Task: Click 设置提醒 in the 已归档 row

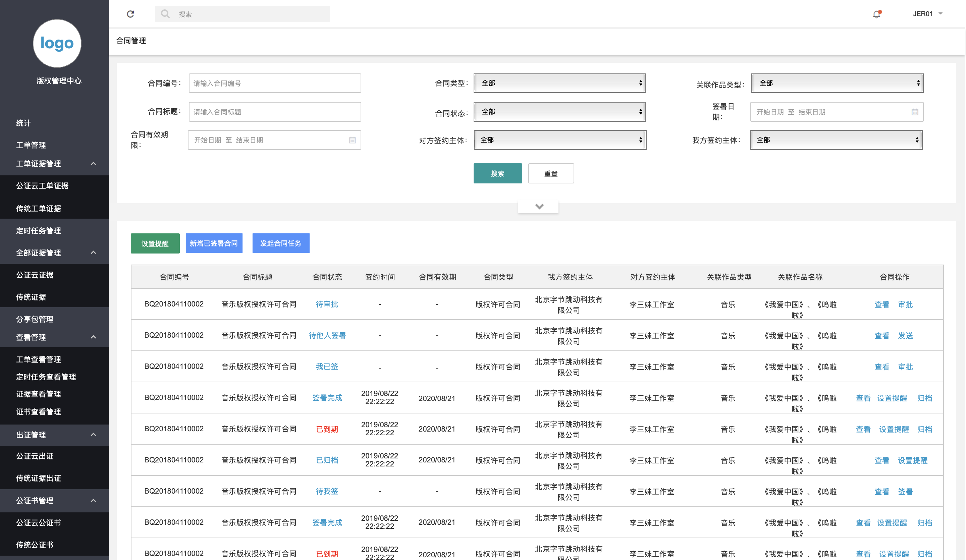Action: tap(912, 460)
